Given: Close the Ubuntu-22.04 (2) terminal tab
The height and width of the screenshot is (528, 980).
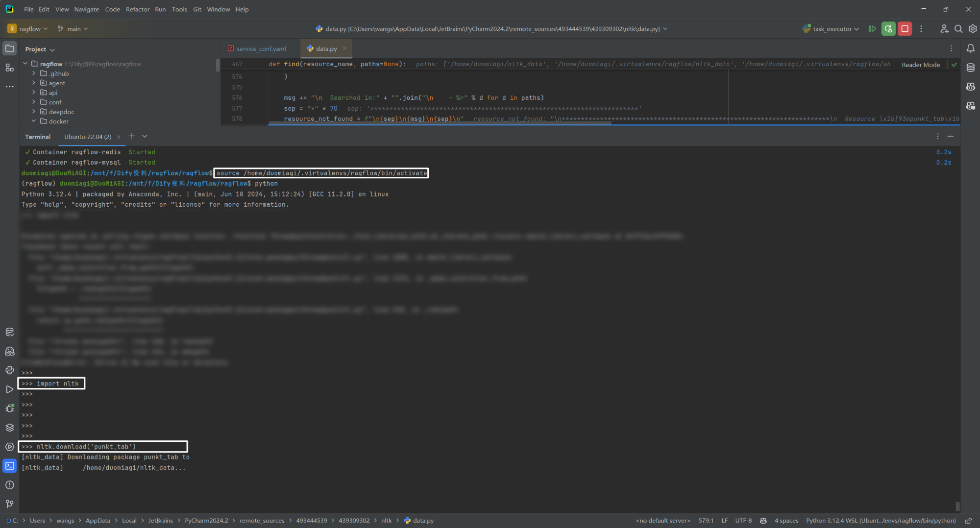Looking at the screenshot, I should pos(119,137).
